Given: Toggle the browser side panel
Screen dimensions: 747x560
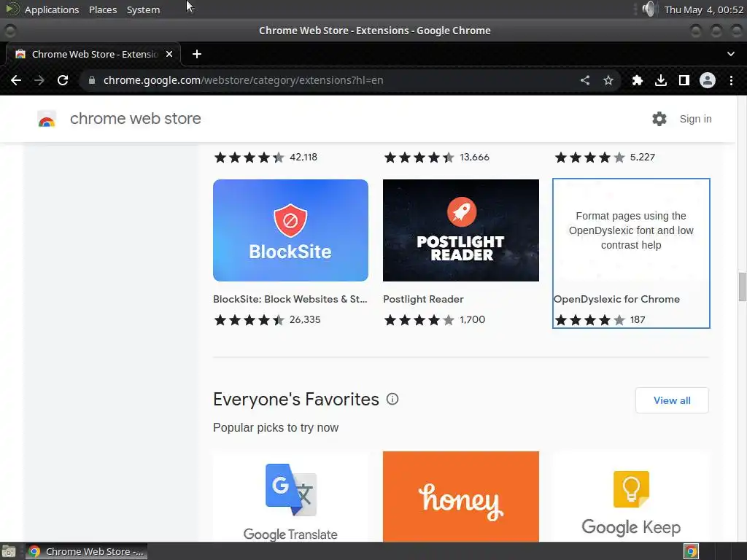Looking at the screenshot, I should coord(684,80).
